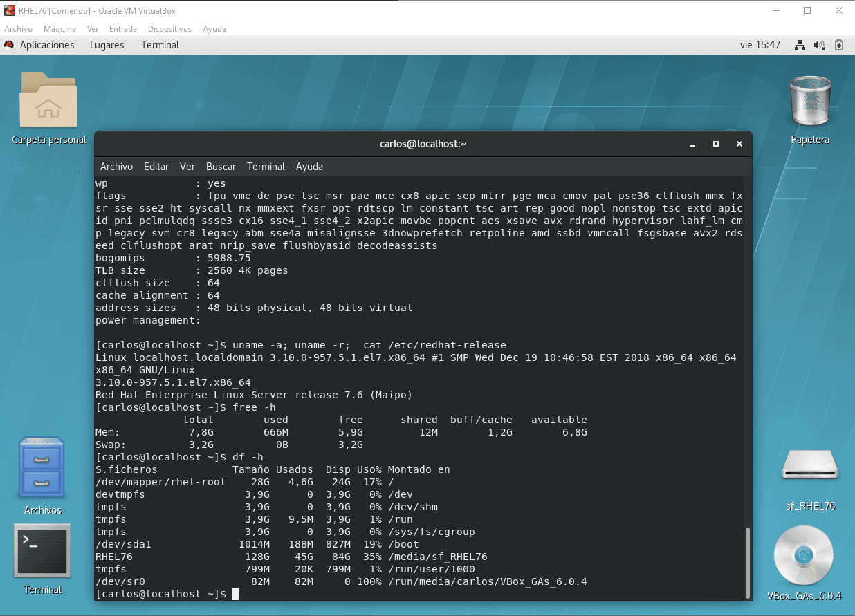855x616 pixels.
Task: Open the Carpeta personal desktop folder icon
Action: coord(48,101)
